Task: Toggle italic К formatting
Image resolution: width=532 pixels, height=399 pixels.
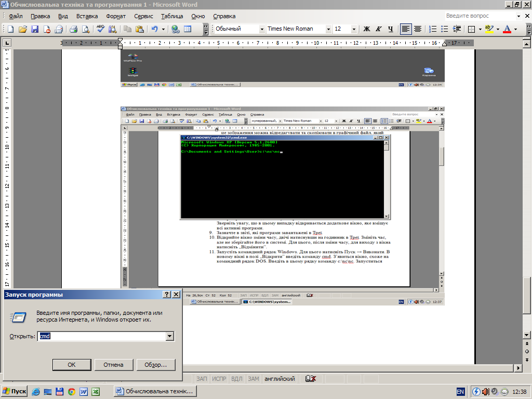Action: tap(379, 29)
